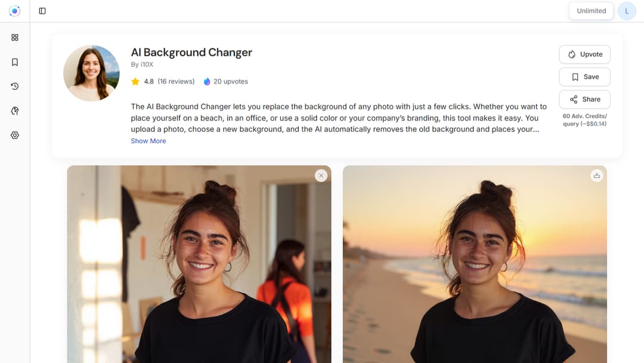The width and height of the screenshot is (644, 363).
Task: Open the dashboard grid icon in sidebar
Action: coord(15,38)
